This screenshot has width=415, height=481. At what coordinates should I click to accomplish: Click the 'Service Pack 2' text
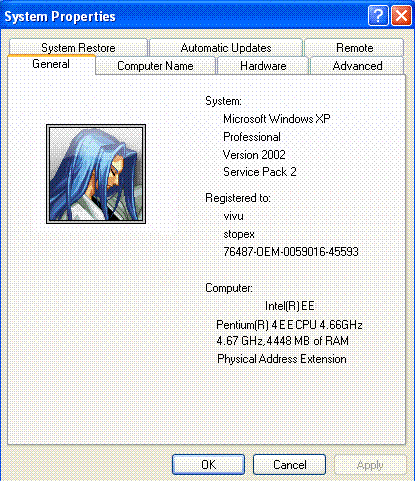pos(260,172)
